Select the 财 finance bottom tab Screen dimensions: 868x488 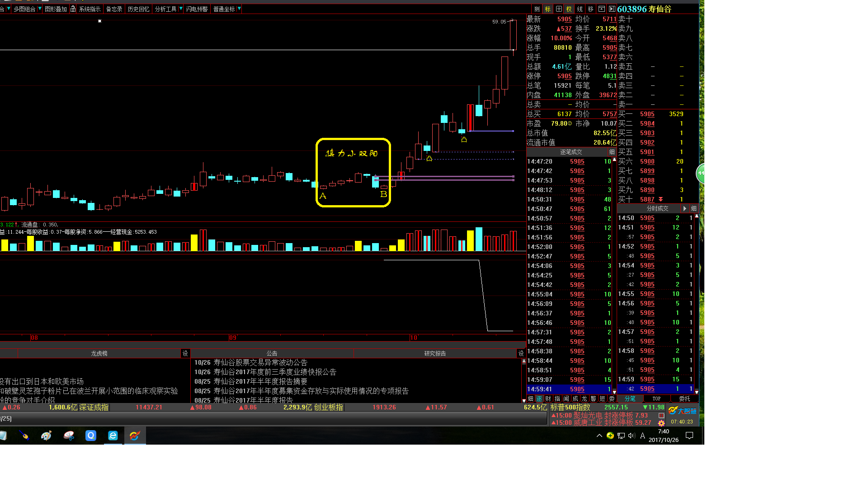[548, 399]
